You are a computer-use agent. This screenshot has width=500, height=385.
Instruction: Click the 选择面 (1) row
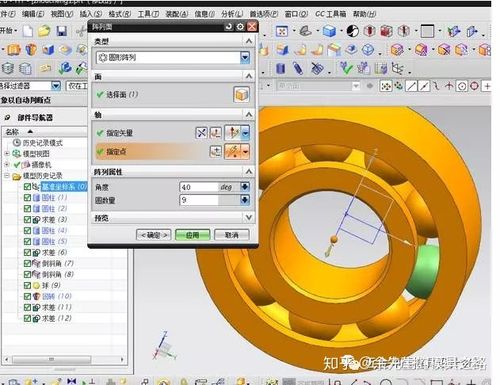pos(172,95)
